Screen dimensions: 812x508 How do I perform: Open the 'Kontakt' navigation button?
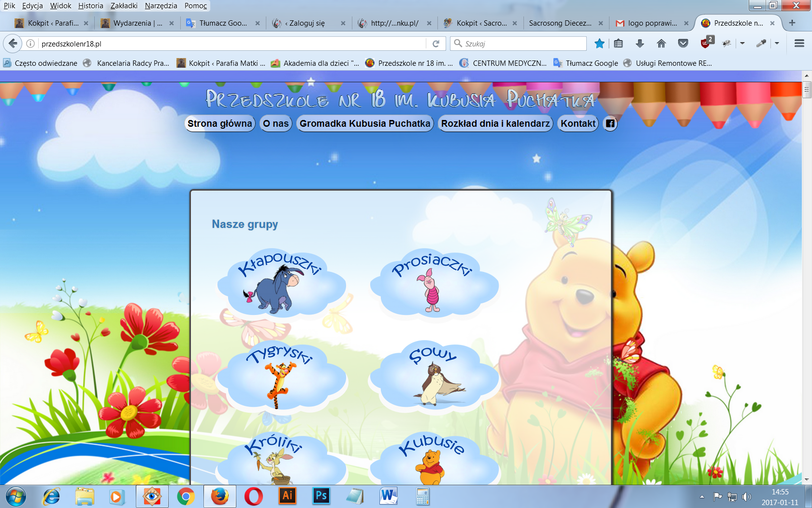578,123
